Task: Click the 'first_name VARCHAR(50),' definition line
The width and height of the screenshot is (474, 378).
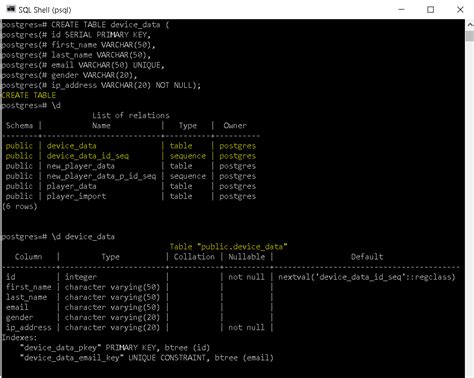Action: [79, 45]
